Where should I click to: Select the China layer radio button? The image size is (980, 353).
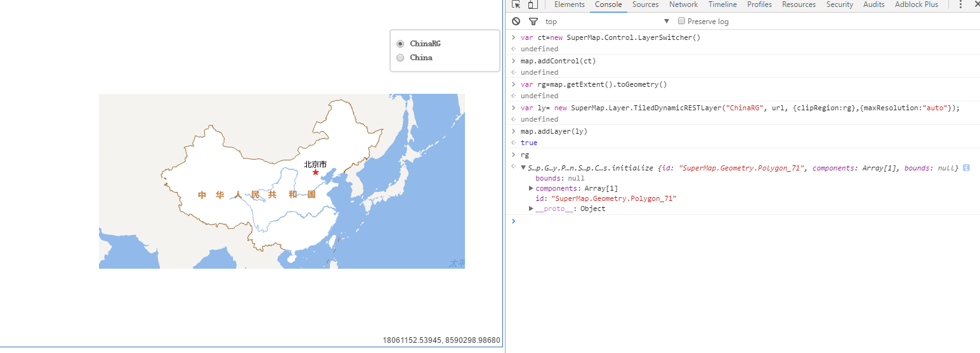[x=400, y=58]
